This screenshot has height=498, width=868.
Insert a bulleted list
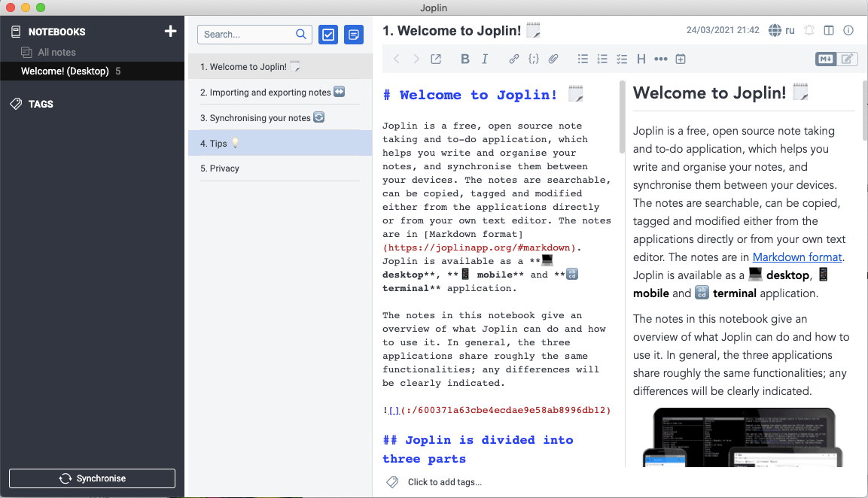[583, 59]
